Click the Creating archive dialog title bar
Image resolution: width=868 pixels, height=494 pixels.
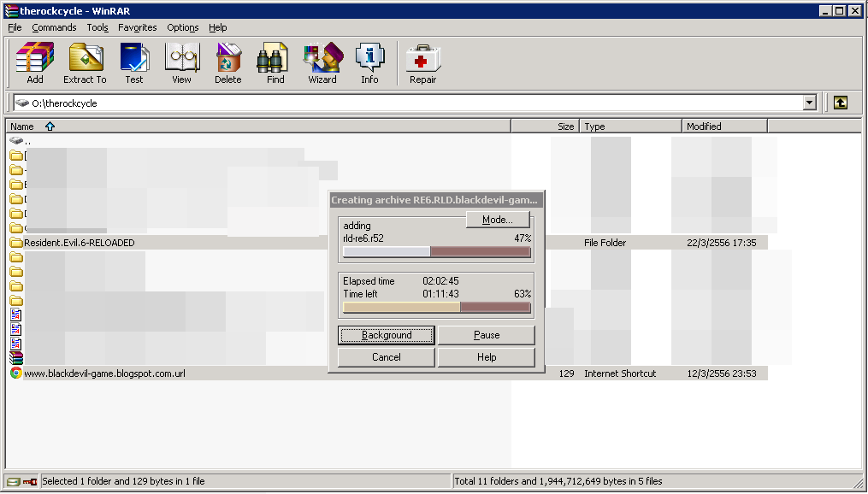pos(436,200)
